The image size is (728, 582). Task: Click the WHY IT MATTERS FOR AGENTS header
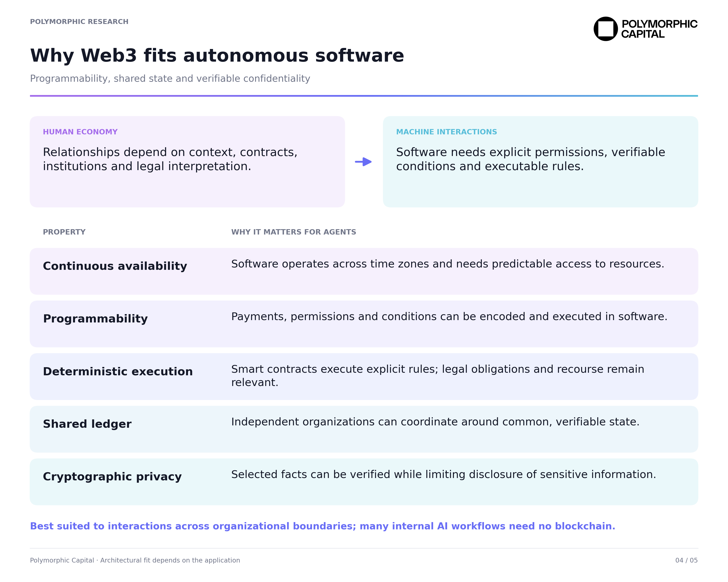pyautogui.click(x=293, y=232)
